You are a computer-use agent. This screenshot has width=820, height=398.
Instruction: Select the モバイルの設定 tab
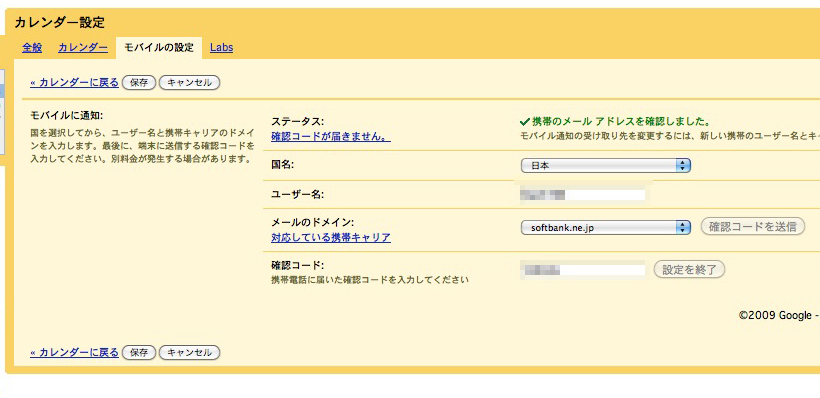point(159,48)
